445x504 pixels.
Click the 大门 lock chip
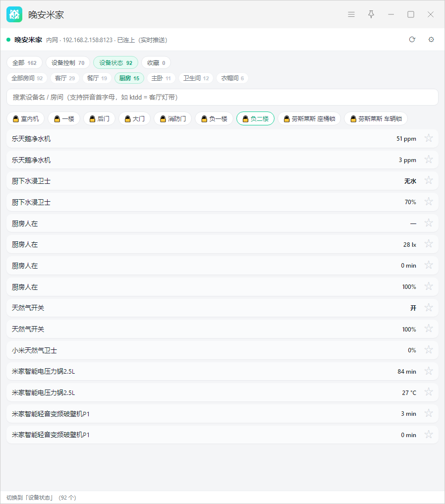point(135,118)
